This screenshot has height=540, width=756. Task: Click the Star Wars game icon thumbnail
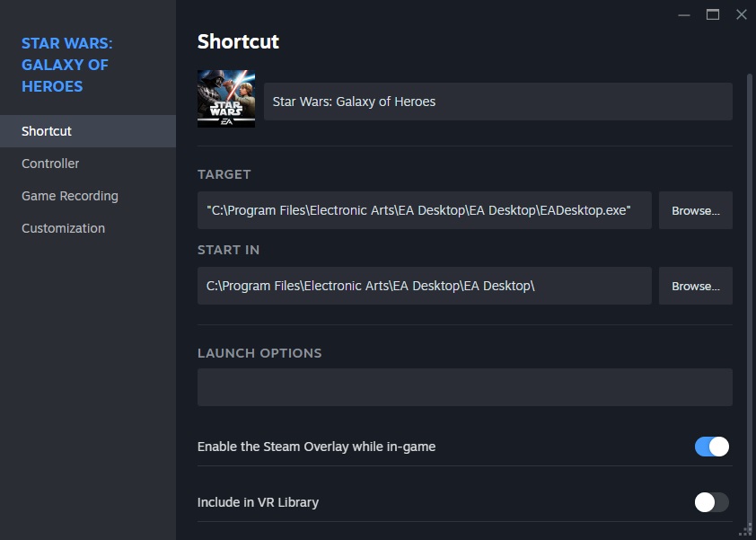pyautogui.click(x=225, y=99)
